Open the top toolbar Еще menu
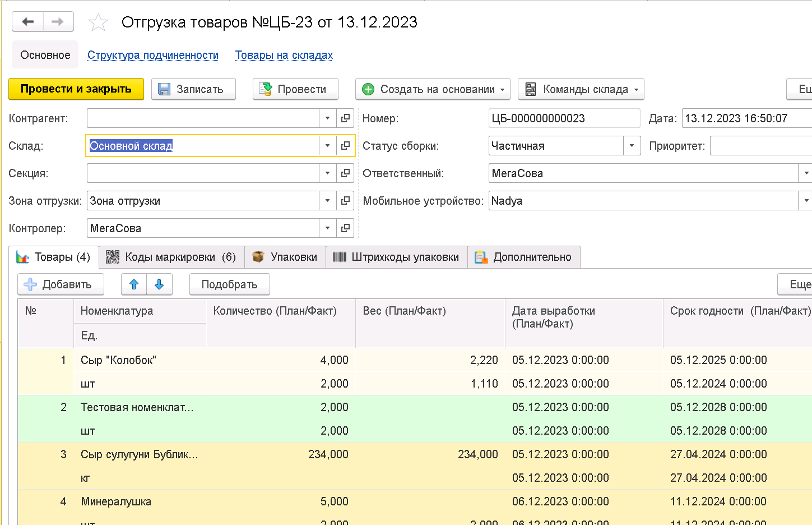The image size is (812, 525). pyautogui.click(x=800, y=89)
